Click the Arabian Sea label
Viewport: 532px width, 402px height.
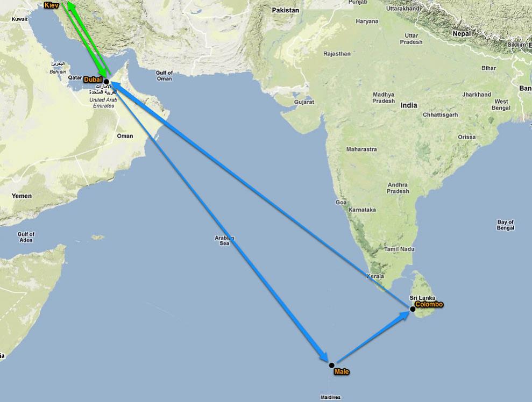[x=224, y=240]
